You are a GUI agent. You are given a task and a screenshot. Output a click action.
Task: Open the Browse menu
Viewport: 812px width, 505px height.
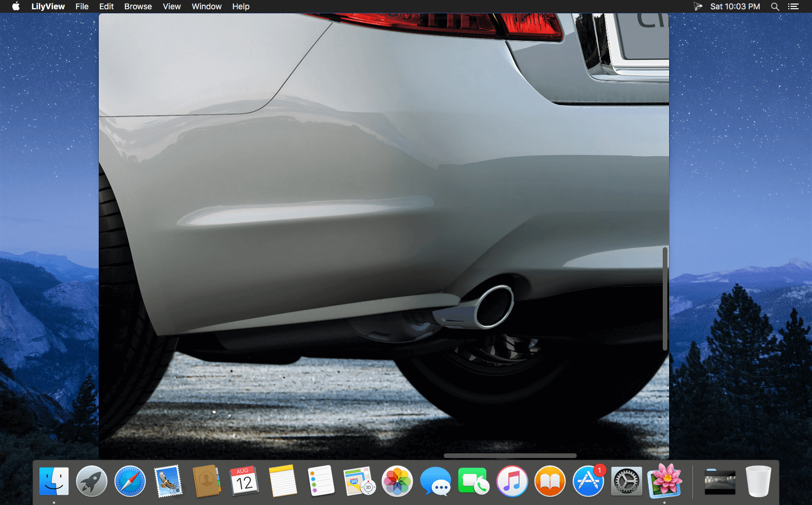[138, 6]
